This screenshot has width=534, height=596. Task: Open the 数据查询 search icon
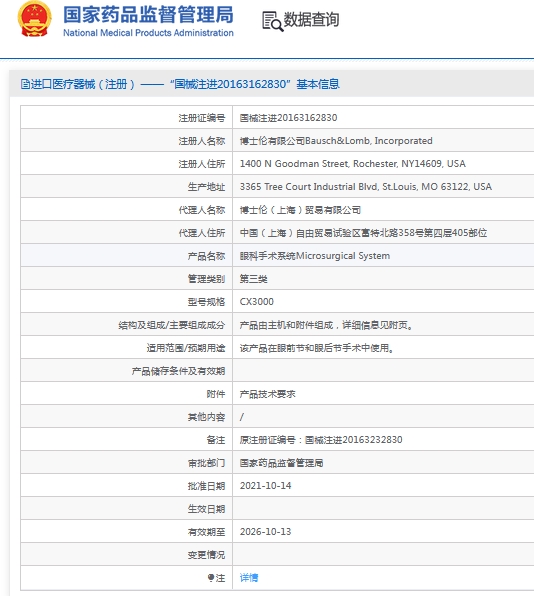point(273,21)
